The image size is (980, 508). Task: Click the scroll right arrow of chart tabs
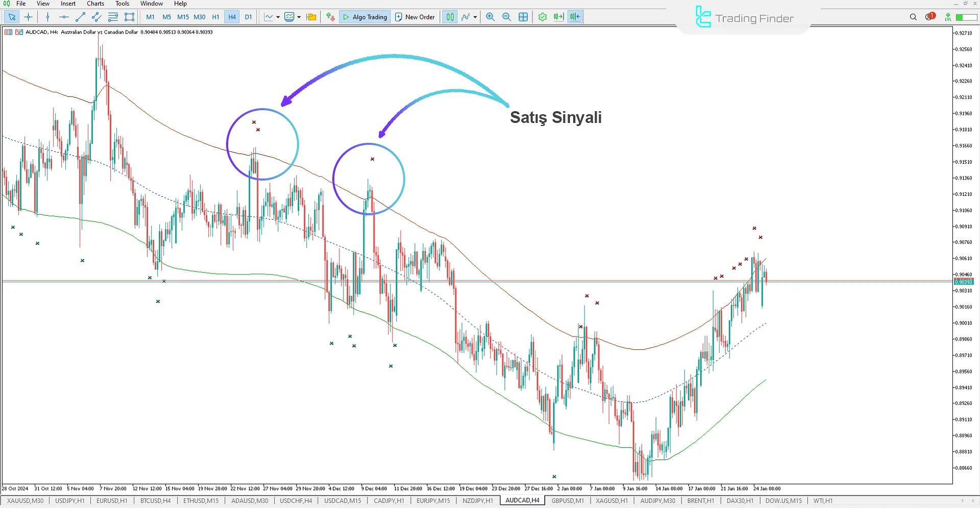coord(973,501)
